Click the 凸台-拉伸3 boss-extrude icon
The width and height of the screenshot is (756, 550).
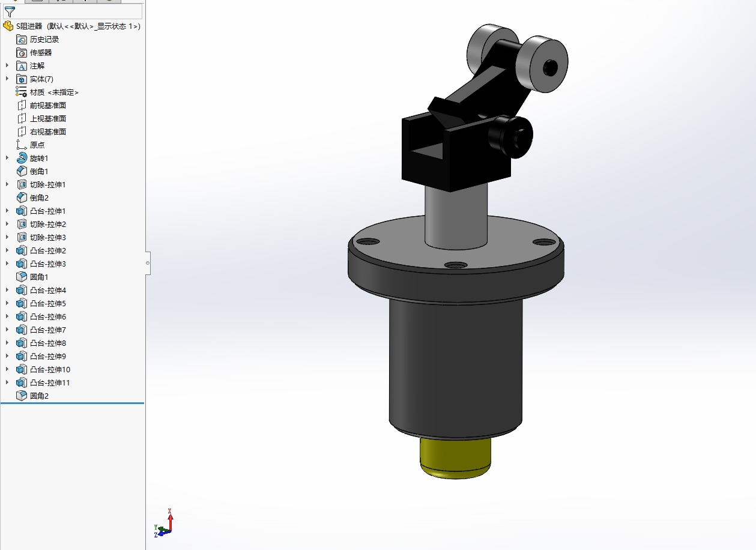click(22, 264)
